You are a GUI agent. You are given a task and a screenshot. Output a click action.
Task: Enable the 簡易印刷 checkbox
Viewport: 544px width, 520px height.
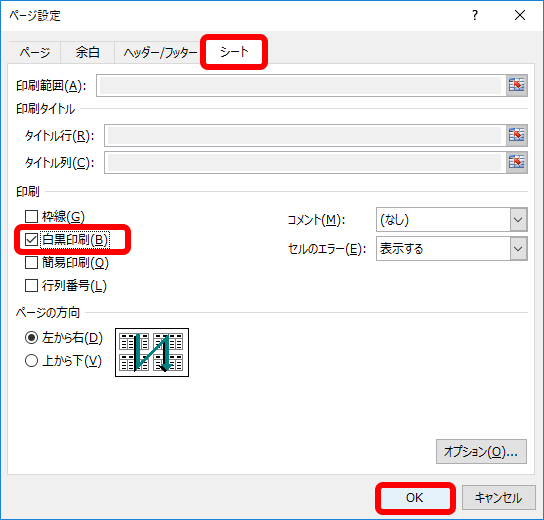coord(31,263)
